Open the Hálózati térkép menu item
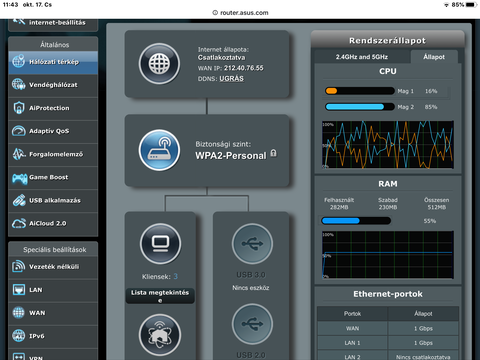The width and height of the screenshot is (480, 360). click(x=53, y=62)
